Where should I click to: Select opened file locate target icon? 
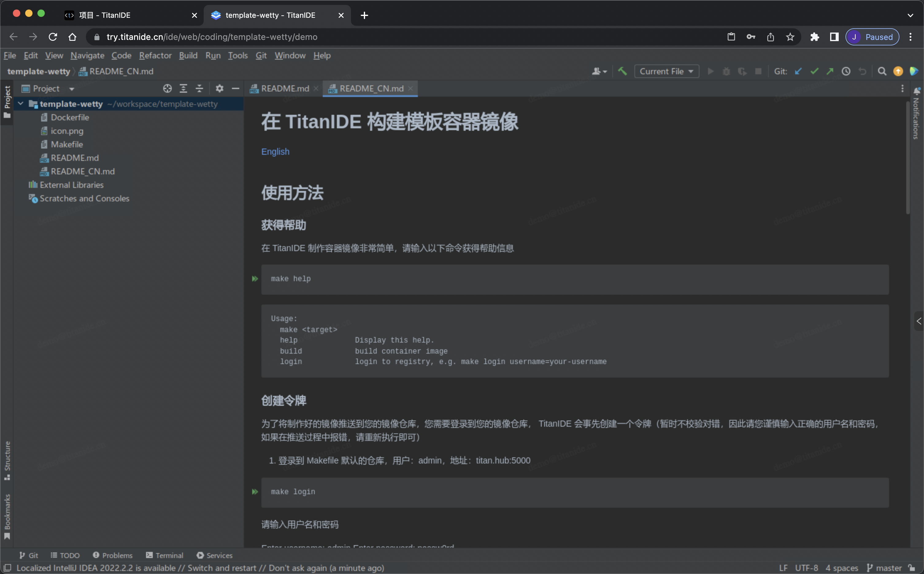click(167, 88)
